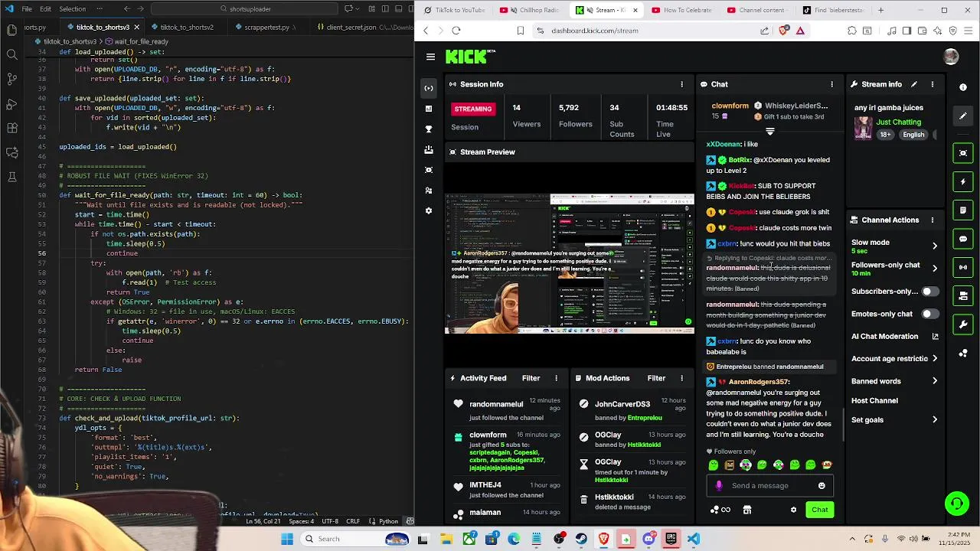Screen dimensions: 980x551
Task: Click in Send a message field
Action: pos(769,485)
